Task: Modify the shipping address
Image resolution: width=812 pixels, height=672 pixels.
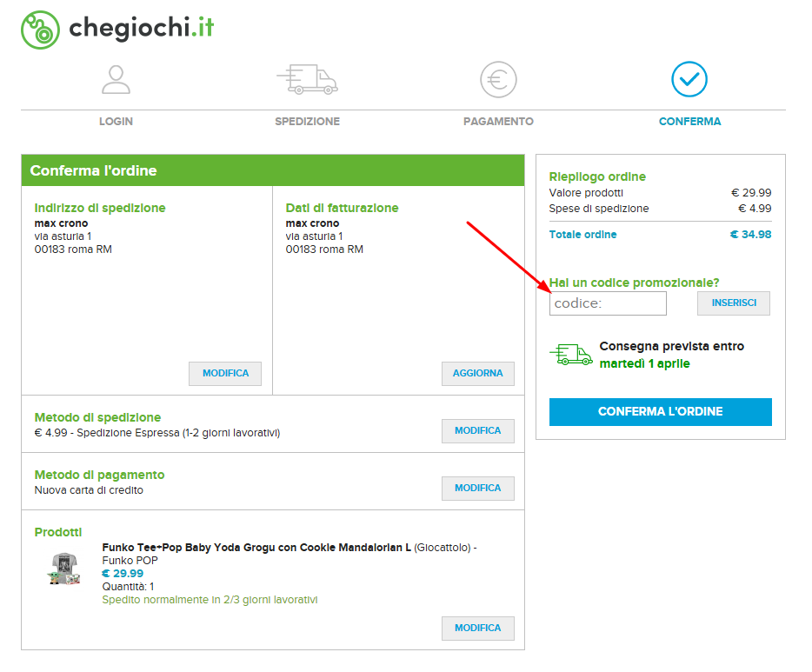Action: pyautogui.click(x=225, y=373)
